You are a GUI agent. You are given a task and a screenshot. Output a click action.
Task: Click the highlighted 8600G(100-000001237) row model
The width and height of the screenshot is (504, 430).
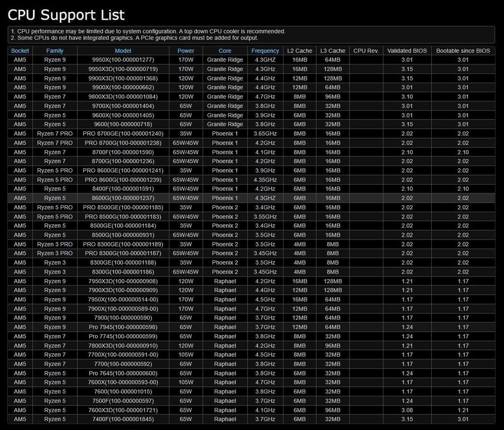pos(123,198)
